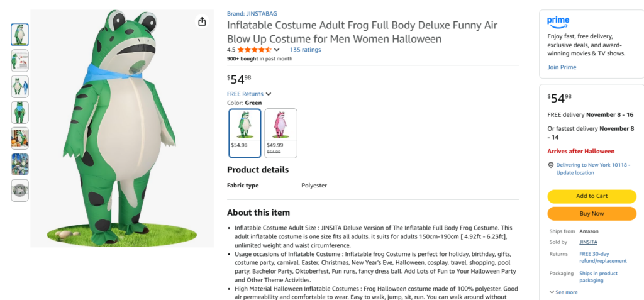
Task: Click the Join Prime link
Action: [x=562, y=67]
